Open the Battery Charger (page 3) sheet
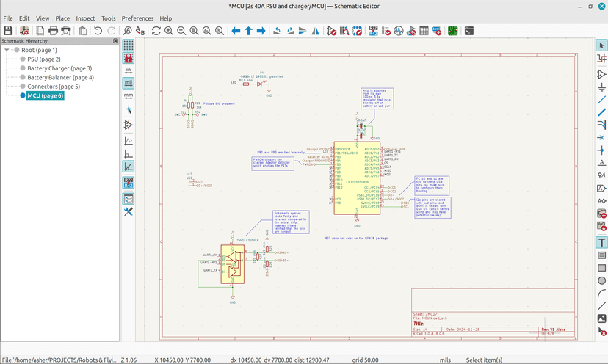 tap(59, 68)
